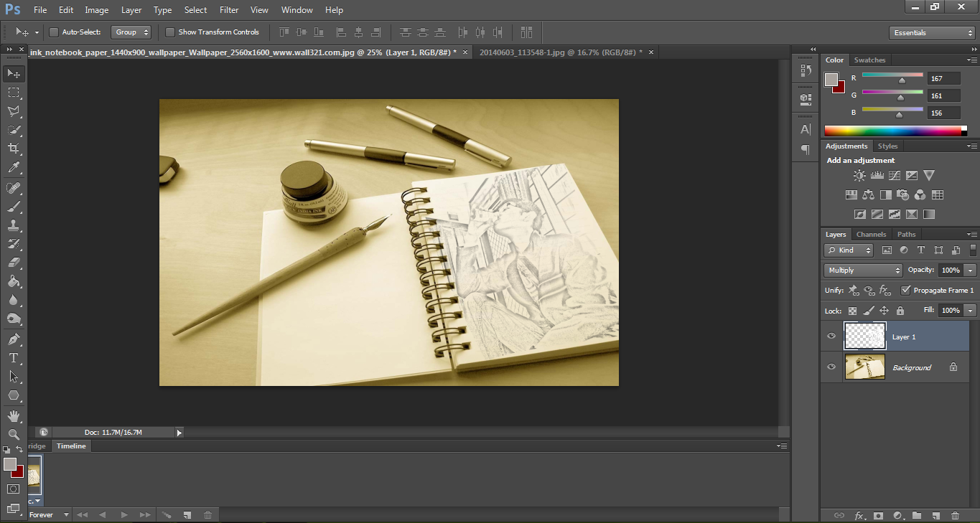The image size is (980, 523).
Task: Select the History Brush tool
Action: 14,244
